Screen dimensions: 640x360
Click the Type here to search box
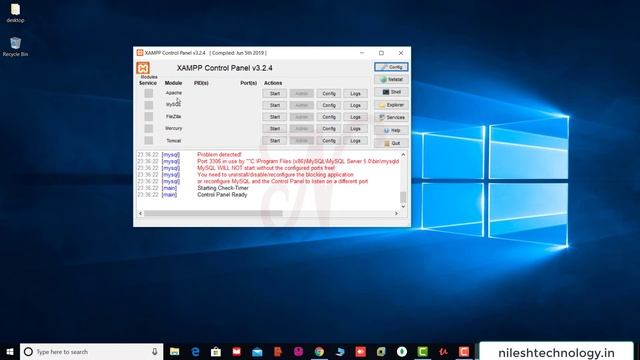91,352
